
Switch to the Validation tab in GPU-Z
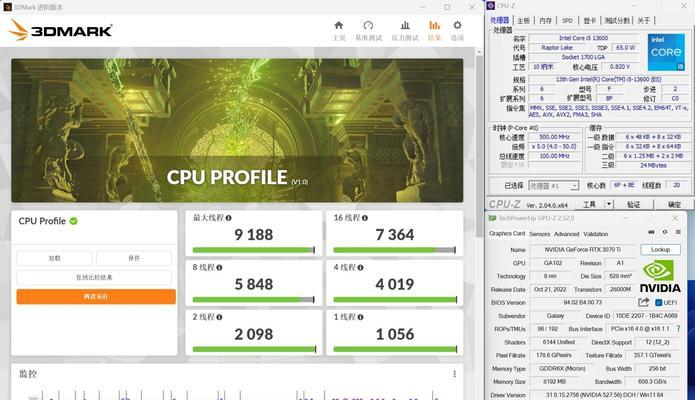[x=595, y=234]
